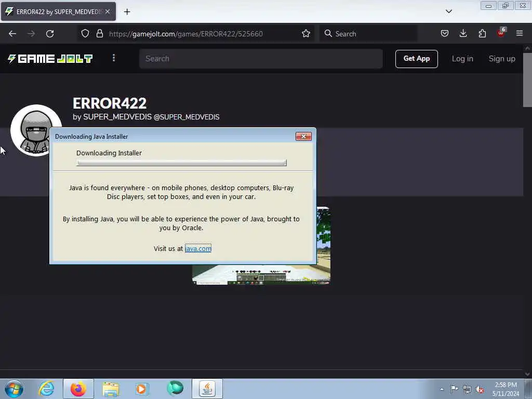Click the ERROR422 game title
This screenshot has height=399, width=532.
point(110,103)
